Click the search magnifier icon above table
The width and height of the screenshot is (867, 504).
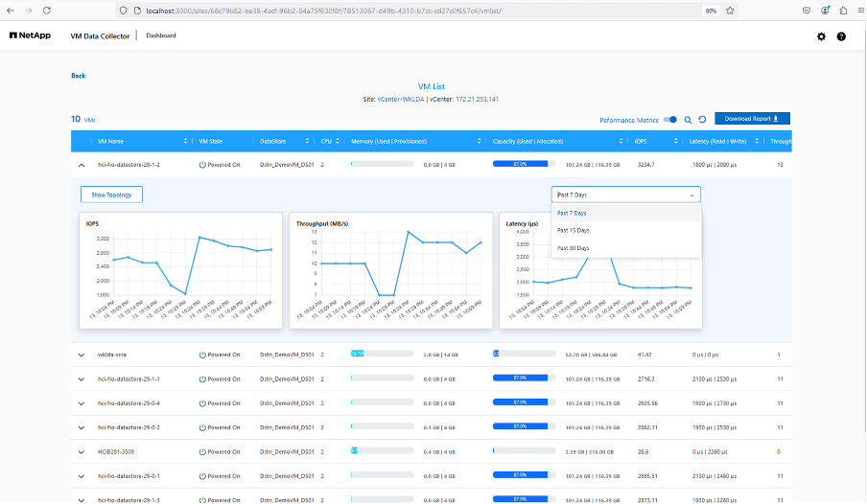pyautogui.click(x=688, y=120)
